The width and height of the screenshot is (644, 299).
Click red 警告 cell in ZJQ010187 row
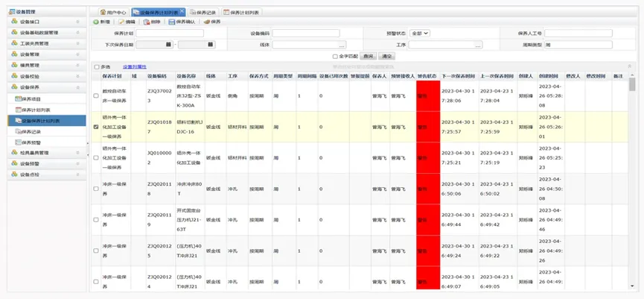(428, 127)
